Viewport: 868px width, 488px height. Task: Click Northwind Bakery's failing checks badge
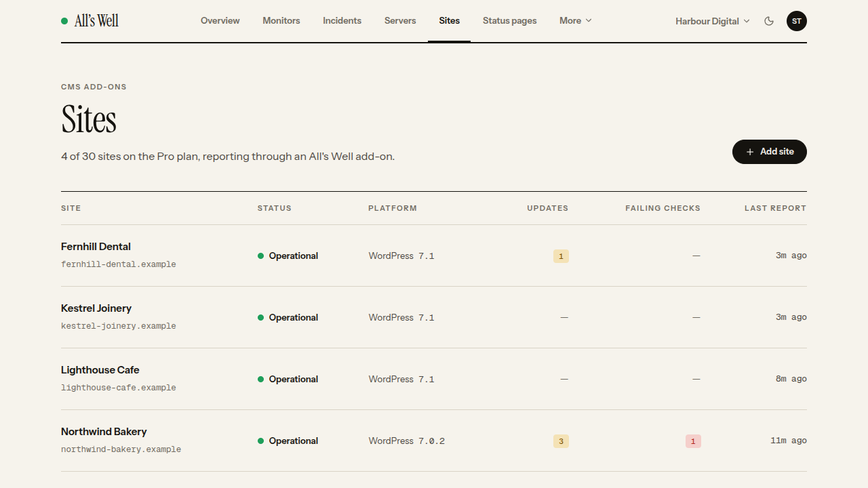[x=693, y=441]
